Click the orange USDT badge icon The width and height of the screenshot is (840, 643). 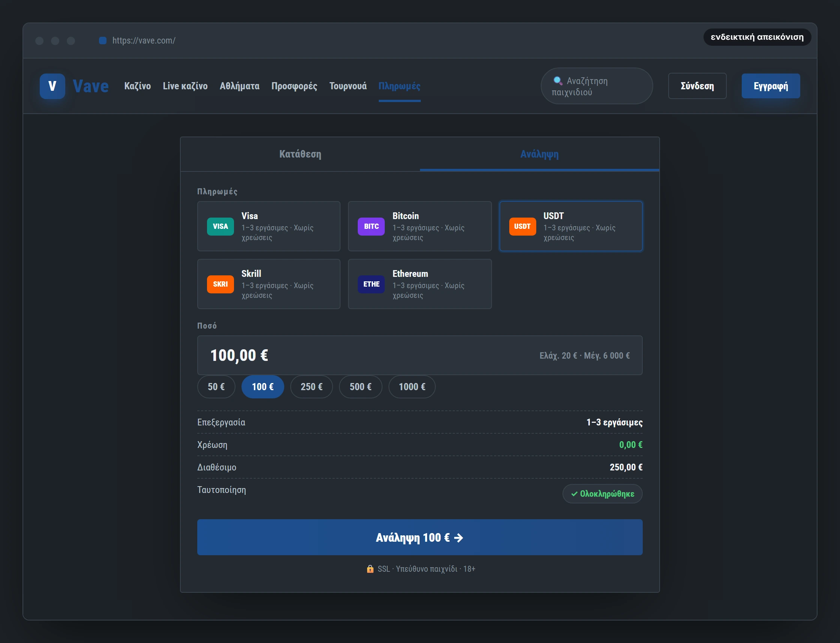coord(522,226)
